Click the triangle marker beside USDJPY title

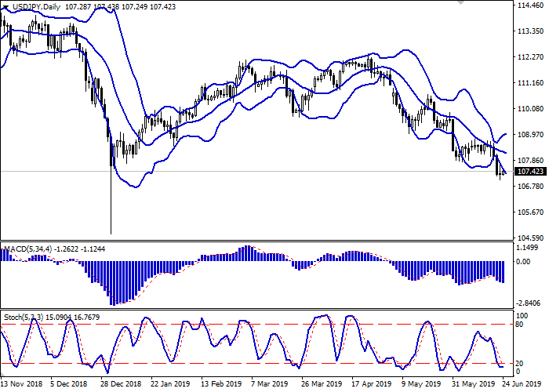[4, 5]
